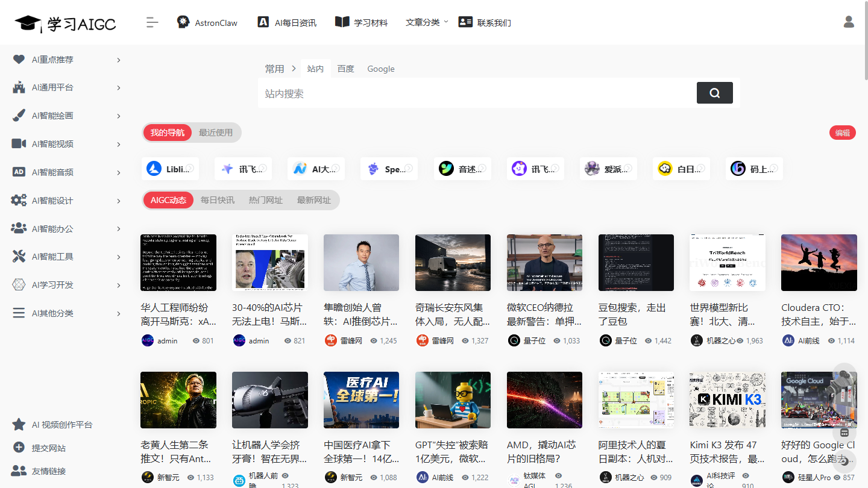Click the red 编辑 button
The width and height of the screenshot is (868, 488).
click(843, 133)
